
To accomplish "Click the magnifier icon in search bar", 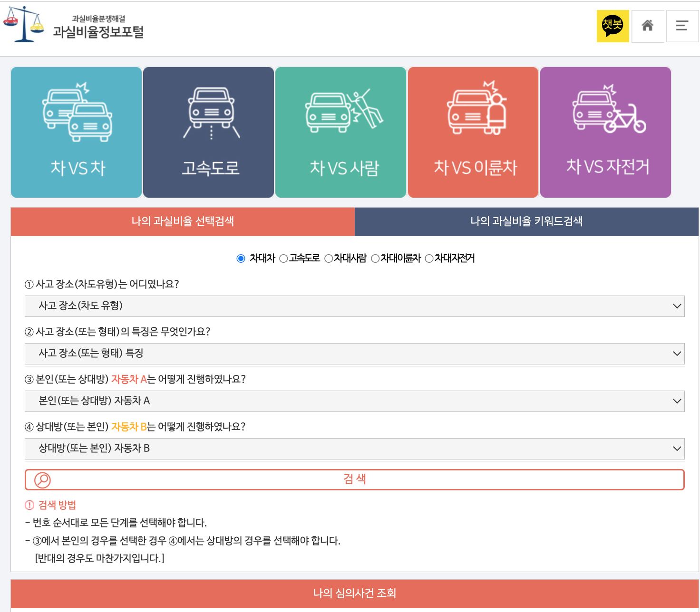I will (x=42, y=480).
